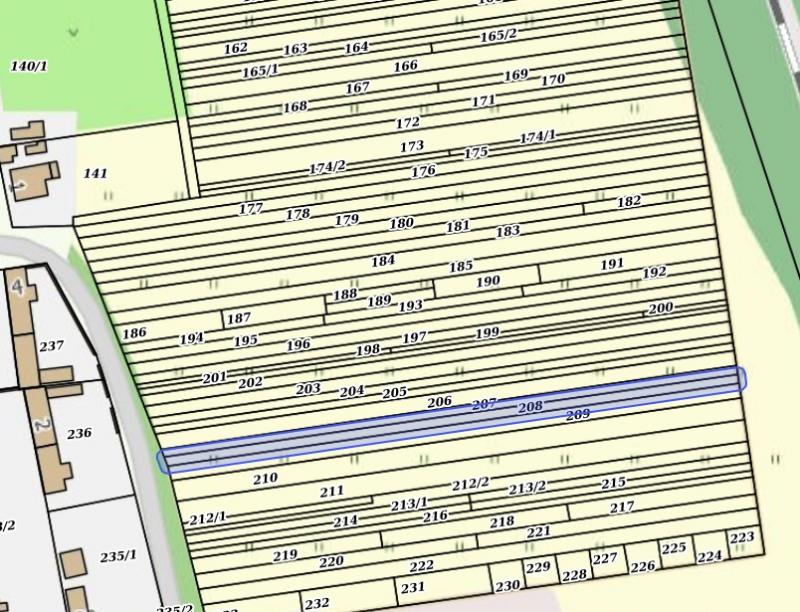This screenshot has width=800, height=612.
Task: Click parcel label 219
Action: tap(285, 555)
